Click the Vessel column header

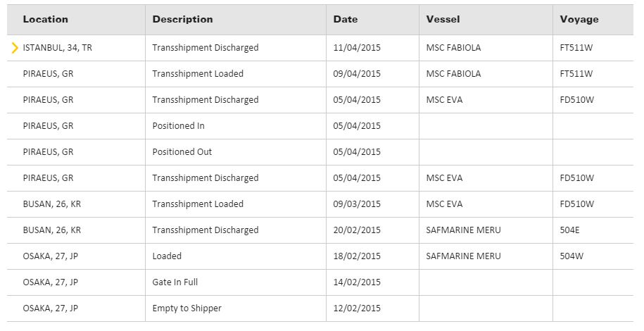(443, 20)
